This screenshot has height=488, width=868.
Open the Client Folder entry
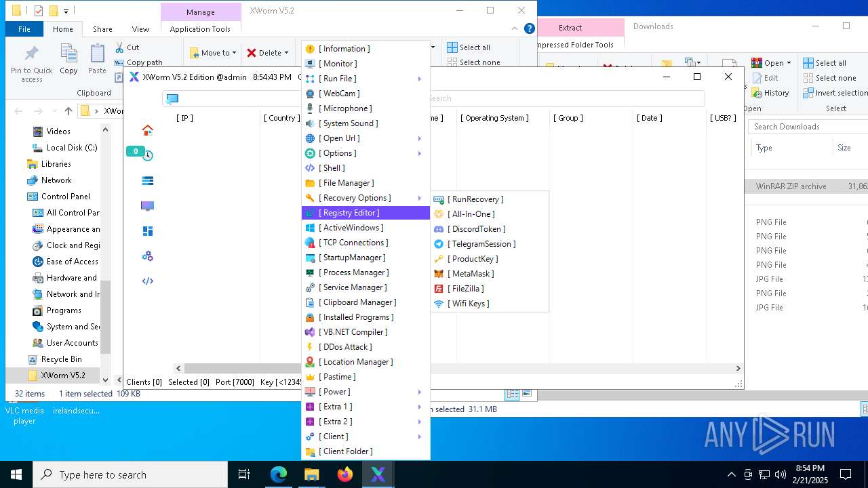[x=366, y=451]
